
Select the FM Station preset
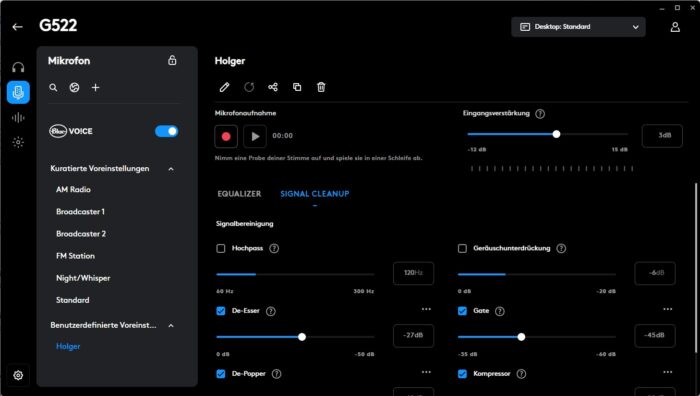(75, 256)
